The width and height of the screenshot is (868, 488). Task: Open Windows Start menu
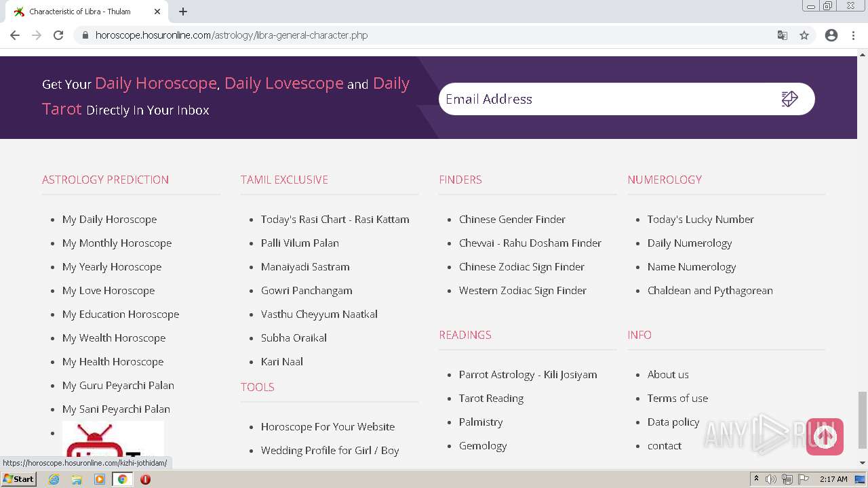19,479
